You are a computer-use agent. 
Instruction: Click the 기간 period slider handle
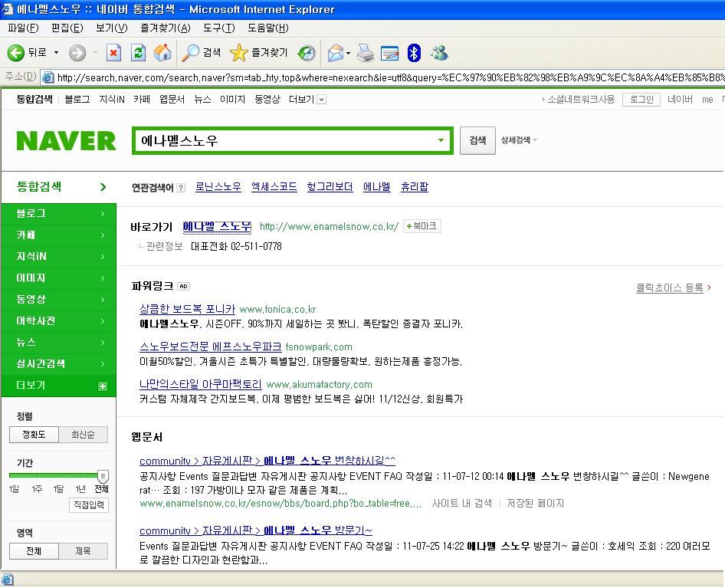(x=103, y=476)
